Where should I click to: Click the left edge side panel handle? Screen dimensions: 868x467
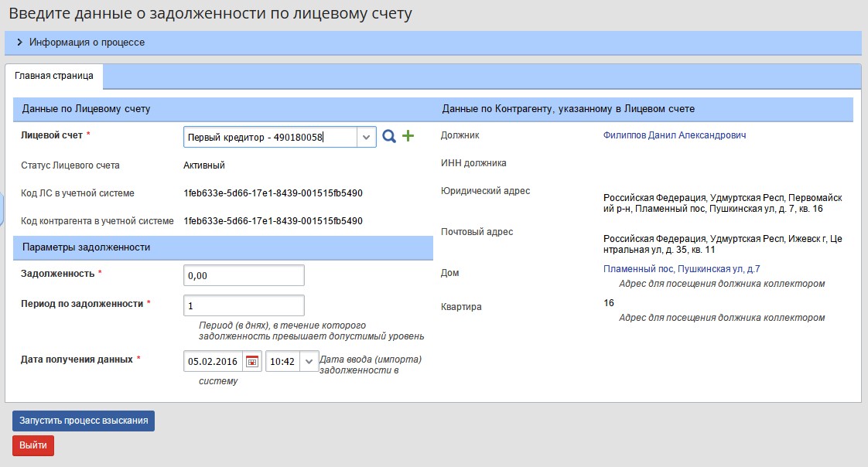[2, 206]
